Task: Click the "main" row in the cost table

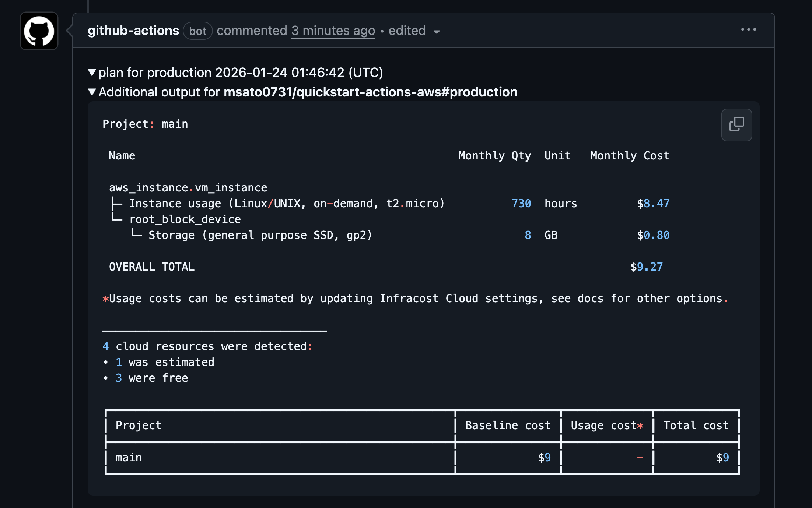Action: [x=129, y=458]
